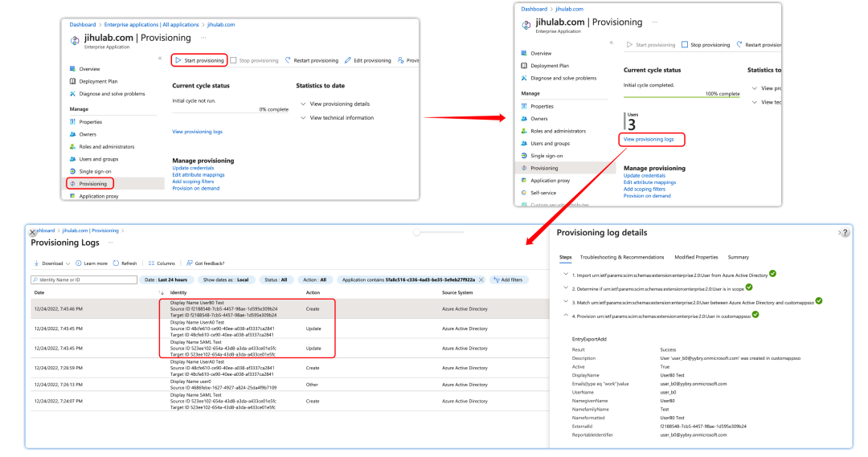Click the slider handle above Provisioning Logs
868x457 pixels.
click(x=417, y=232)
